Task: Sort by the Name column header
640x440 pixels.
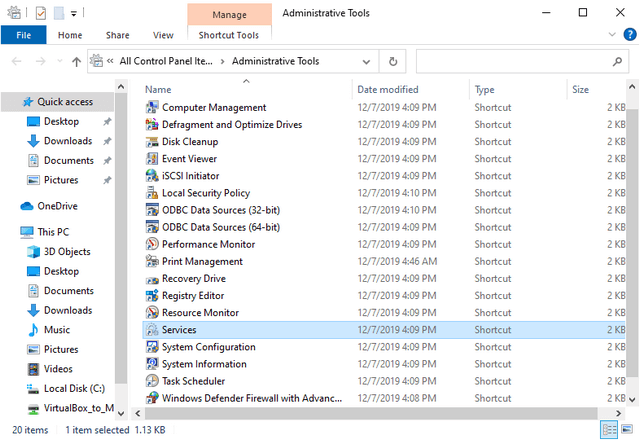Action: tap(158, 89)
